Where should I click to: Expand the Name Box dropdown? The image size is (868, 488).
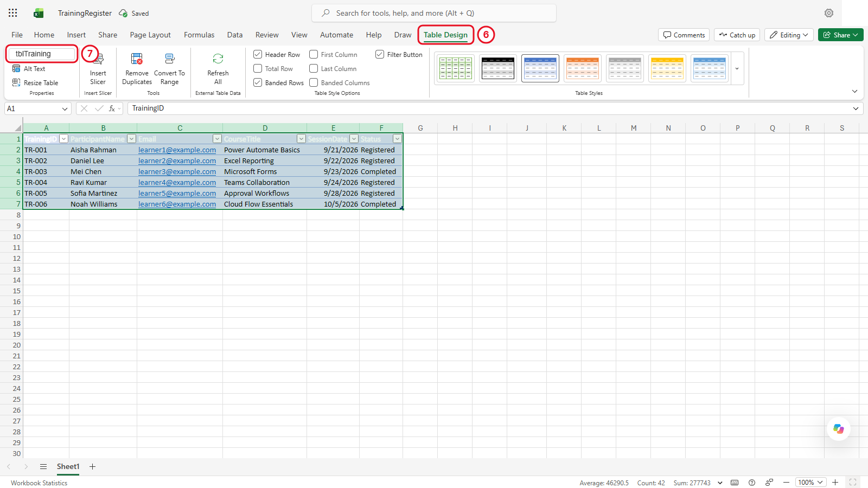tap(65, 108)
